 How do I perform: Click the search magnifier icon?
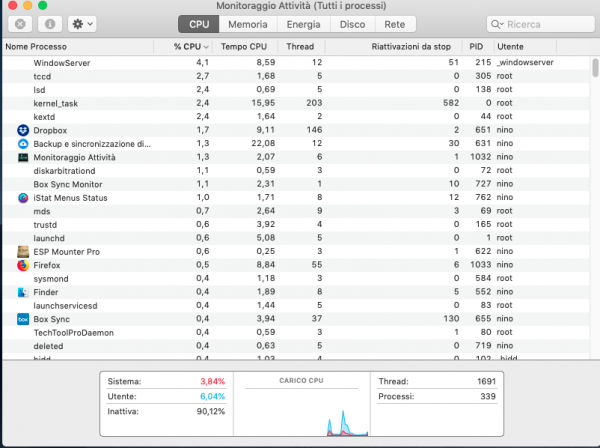(496, 24)
